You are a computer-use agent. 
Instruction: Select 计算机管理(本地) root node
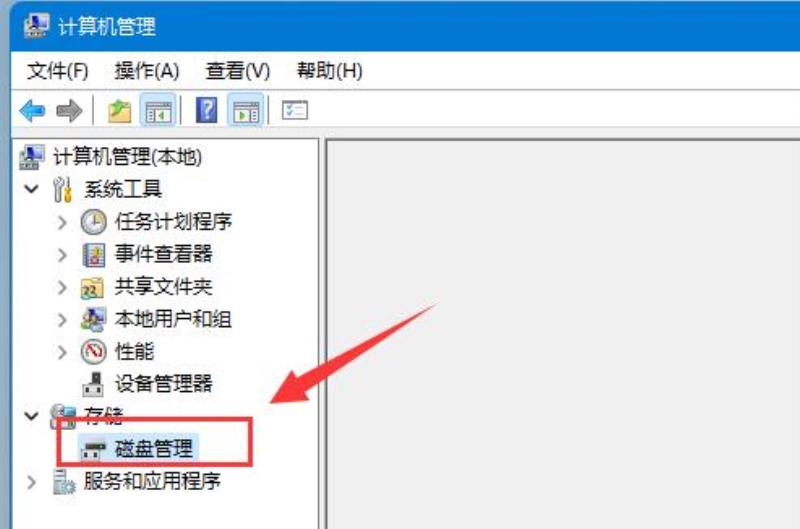click(128, 157)
